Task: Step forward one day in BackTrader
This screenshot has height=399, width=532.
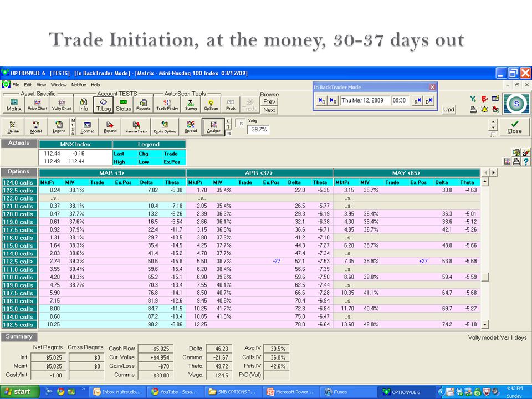Action: click(428, 100)
